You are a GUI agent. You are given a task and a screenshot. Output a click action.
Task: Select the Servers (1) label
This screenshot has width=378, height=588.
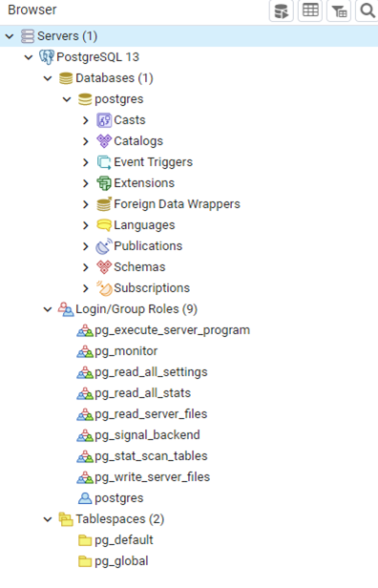coord(67,36)
